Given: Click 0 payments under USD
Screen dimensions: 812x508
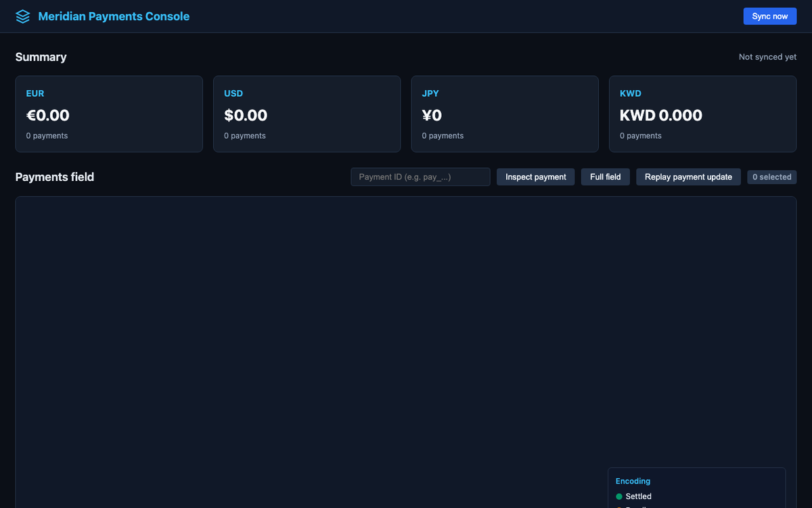Looking at the screenshot, I should tap(245, 135).
